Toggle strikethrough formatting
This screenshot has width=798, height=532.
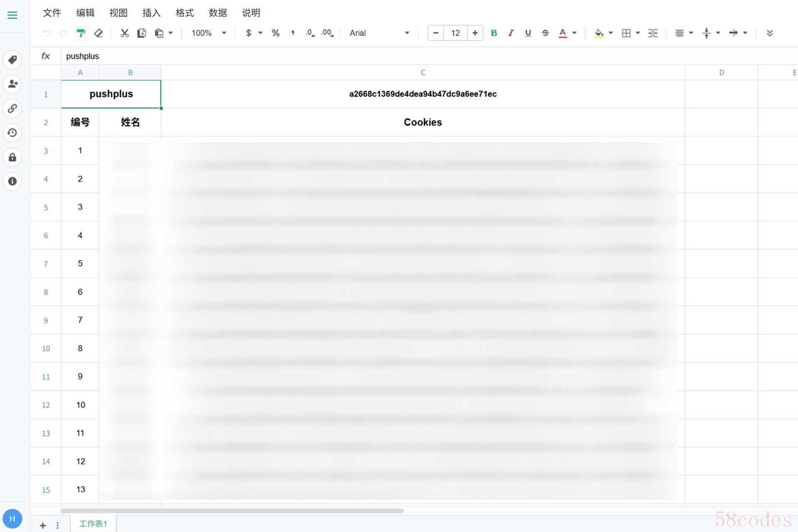545,33
